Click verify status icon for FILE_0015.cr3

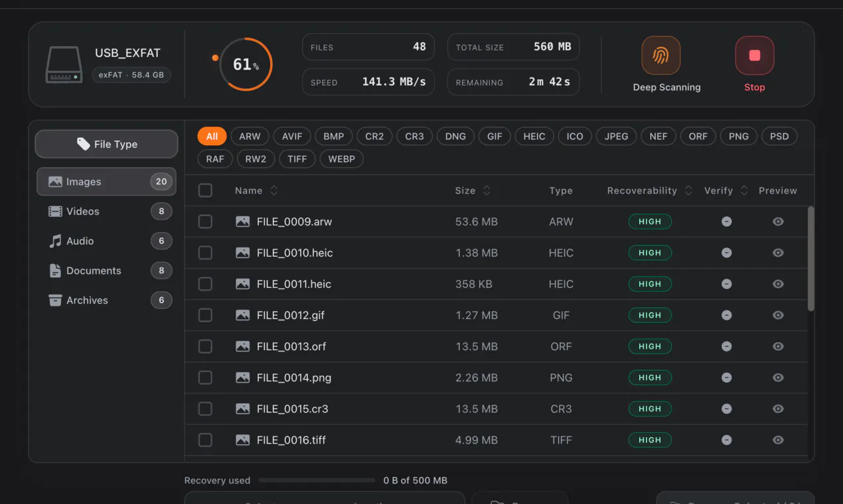pyautogui.click(x=727, y=409)
